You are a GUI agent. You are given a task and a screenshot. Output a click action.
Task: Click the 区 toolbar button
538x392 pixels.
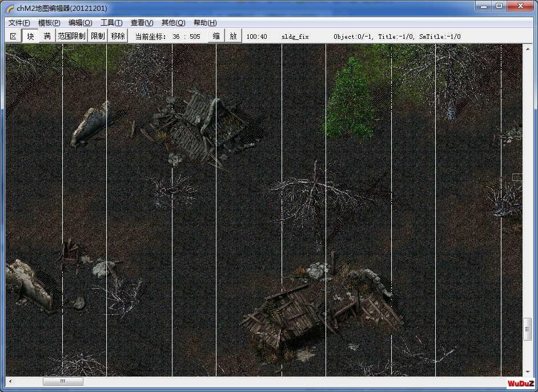13,36
